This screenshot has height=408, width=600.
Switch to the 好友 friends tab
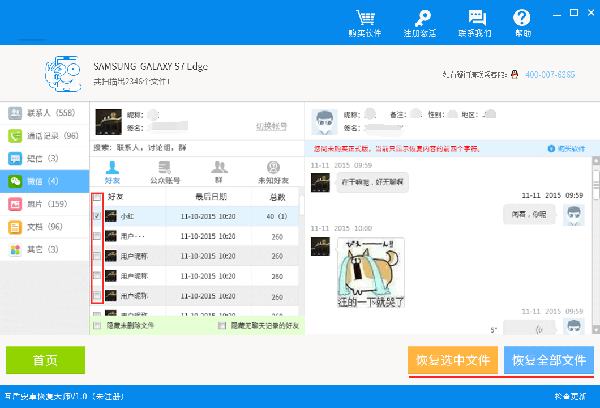point(112,172)
